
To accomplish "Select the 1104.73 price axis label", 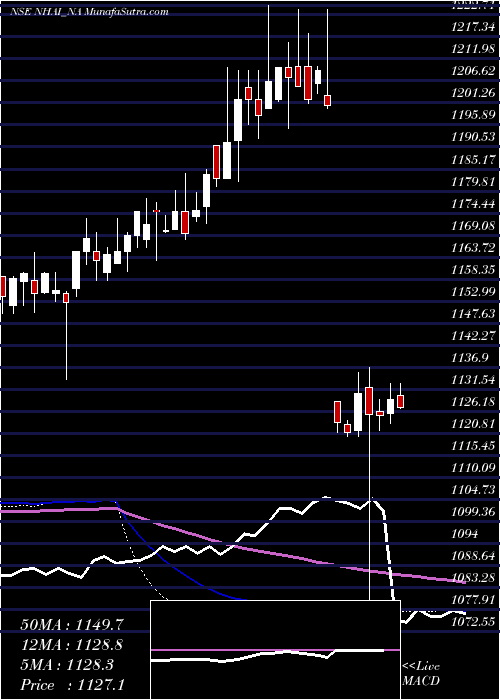I will [x=472, y=491].
